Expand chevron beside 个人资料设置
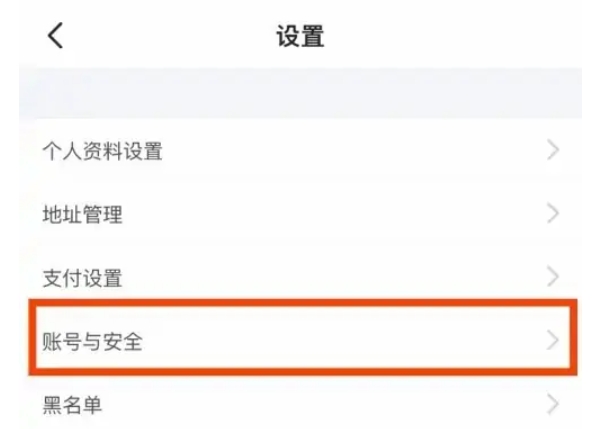This screenshot has width=601, height=429. [x=552, y=151]
